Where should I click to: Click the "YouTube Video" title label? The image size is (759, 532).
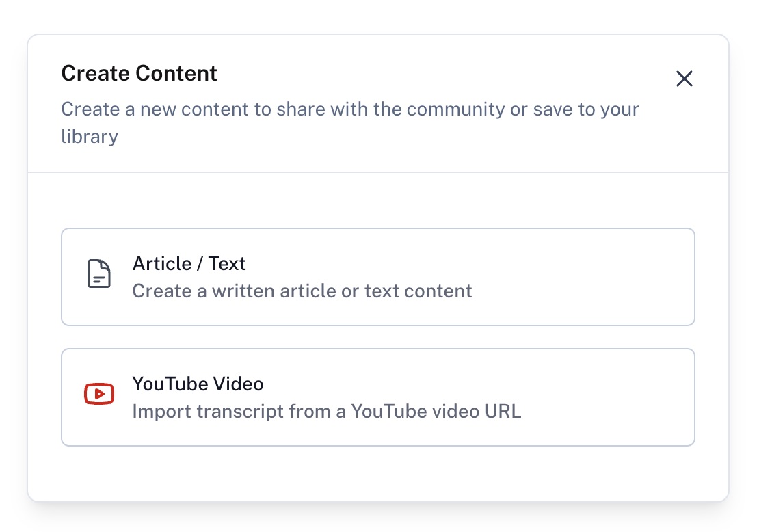[x=198, y=384]
